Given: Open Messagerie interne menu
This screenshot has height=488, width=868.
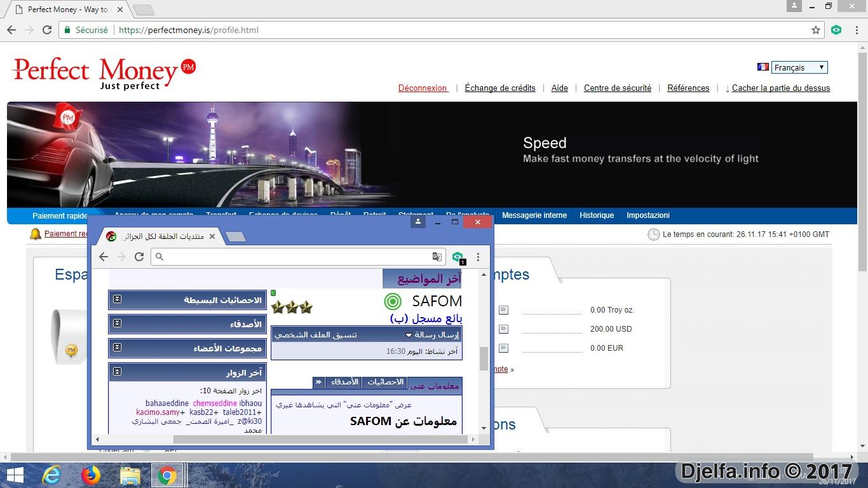Looking at the screenshot, I should click(x=534, y=215).
